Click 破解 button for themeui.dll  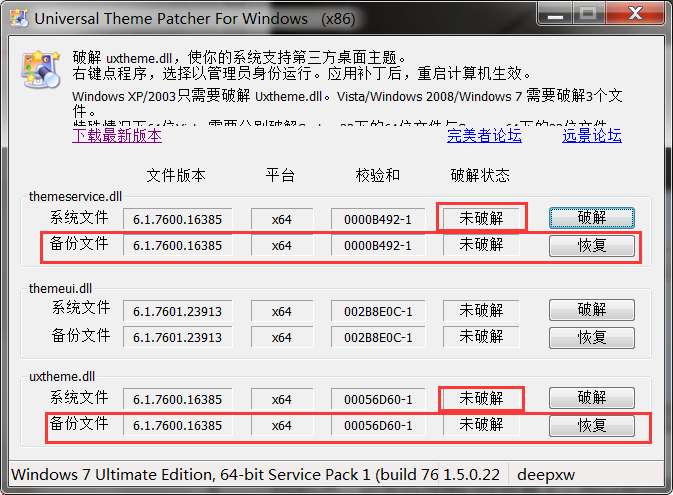[x=591, y=310]
